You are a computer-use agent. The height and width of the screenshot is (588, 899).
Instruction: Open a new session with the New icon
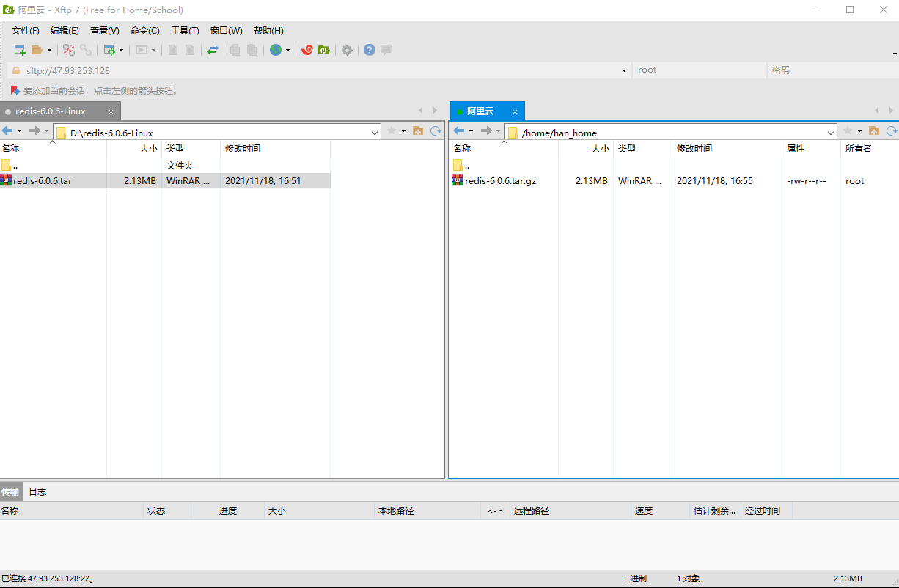(x=19, y=50)
